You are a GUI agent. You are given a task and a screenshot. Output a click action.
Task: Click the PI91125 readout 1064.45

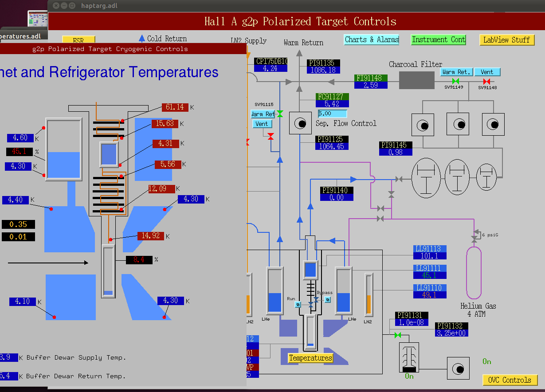(332, 146)
